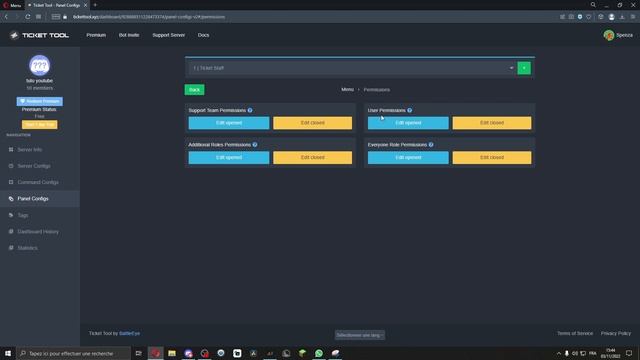Select the Ticket Tool - Panel Configs tab
This screenshot has height=360, width=640.
pos(57,5)
